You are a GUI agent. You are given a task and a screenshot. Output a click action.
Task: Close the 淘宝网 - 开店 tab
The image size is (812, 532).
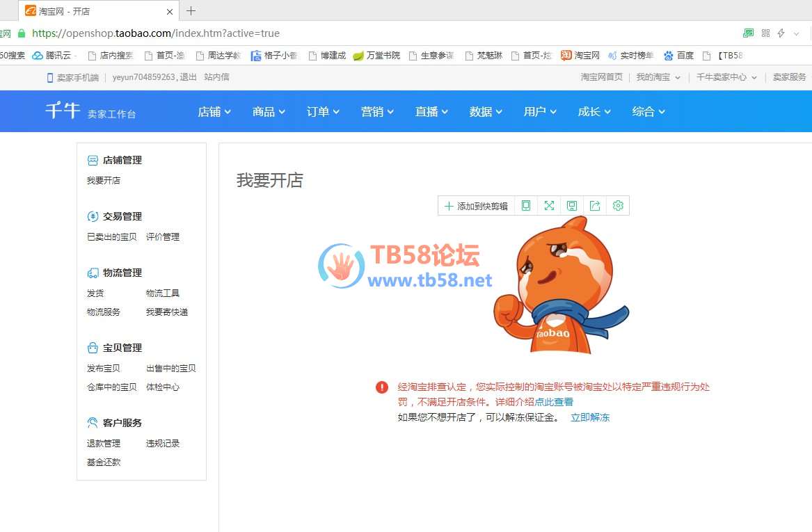(169, 11)
